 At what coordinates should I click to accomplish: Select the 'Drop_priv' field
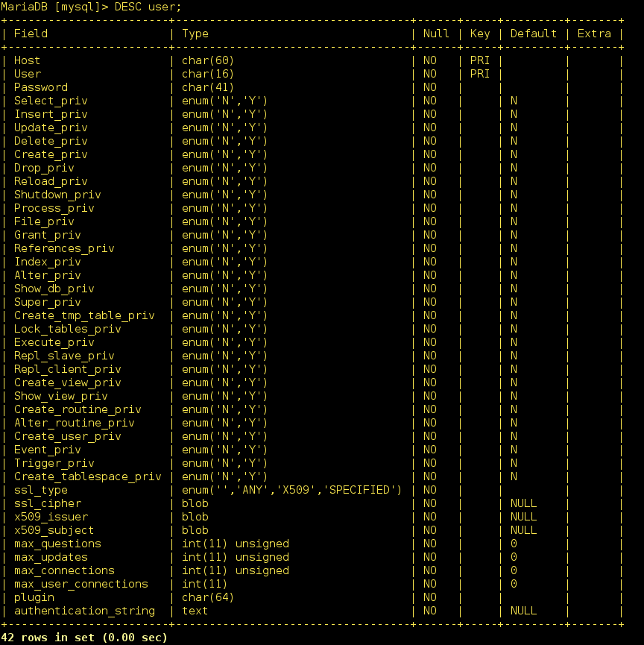point(44,168)
